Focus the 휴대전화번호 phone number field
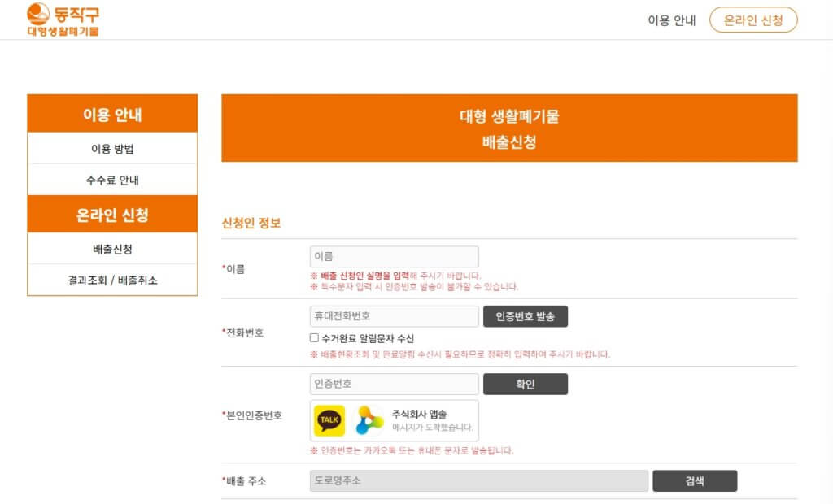 pyautogui.click(x=394, y=316)
